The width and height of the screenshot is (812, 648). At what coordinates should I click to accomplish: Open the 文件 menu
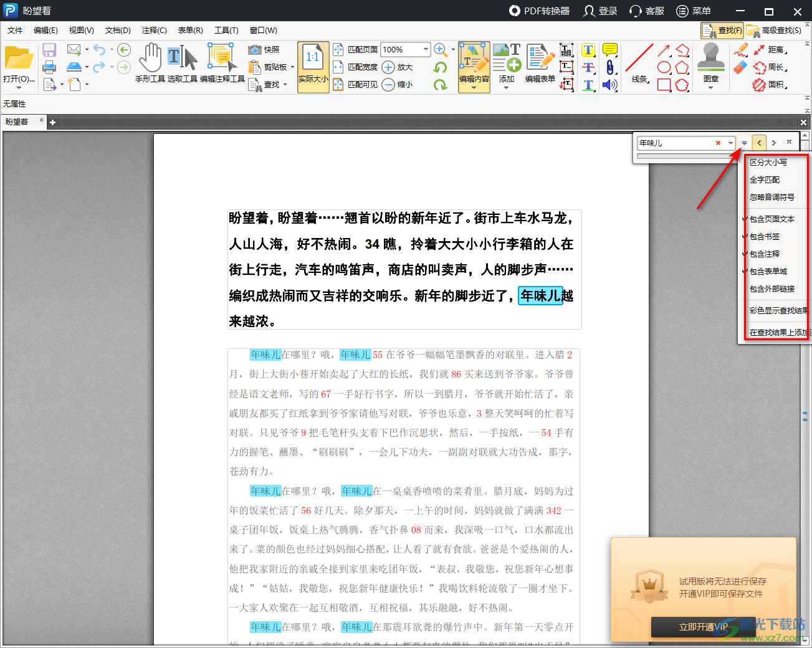[x=15, y=30]
